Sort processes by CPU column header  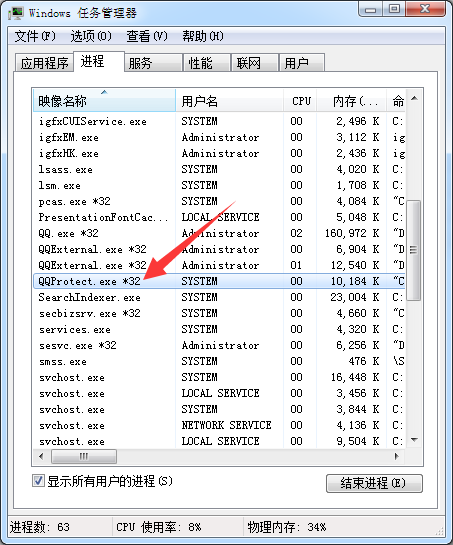(x=300, y=100)
